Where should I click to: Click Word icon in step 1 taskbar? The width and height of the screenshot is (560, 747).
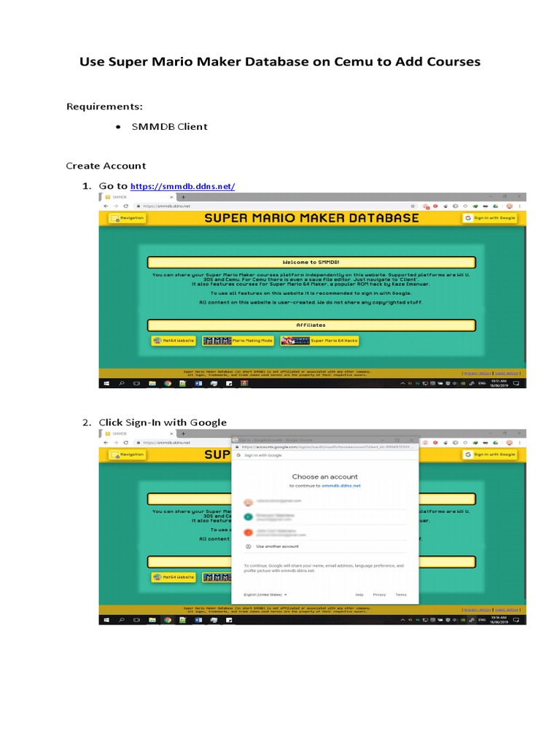pos(198,384)
